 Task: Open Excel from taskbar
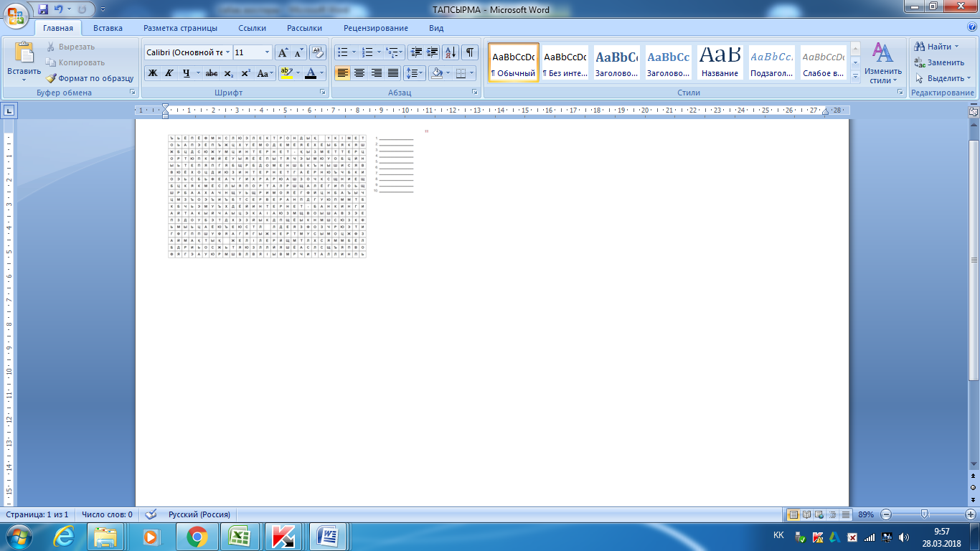tap(240, 537)
